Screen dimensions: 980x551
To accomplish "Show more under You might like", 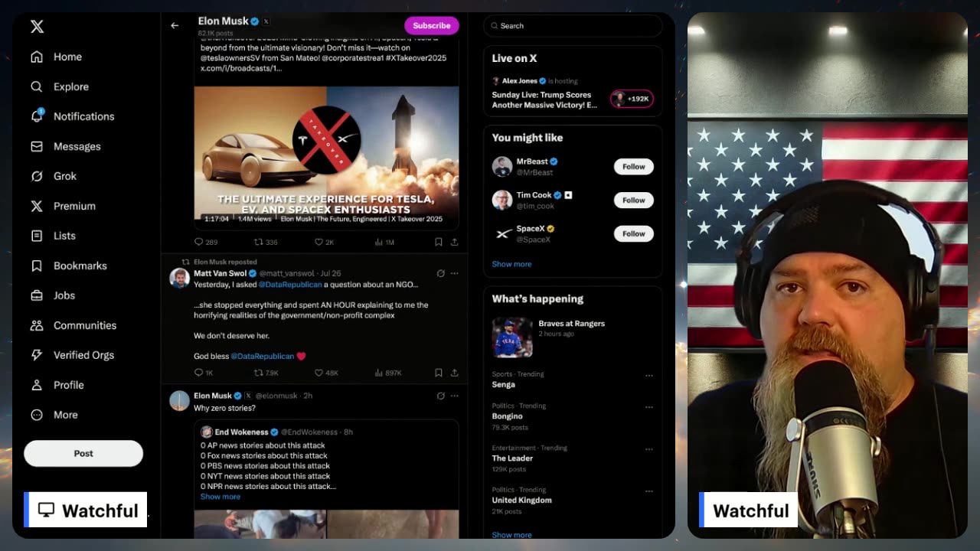I will click(511, 264).
